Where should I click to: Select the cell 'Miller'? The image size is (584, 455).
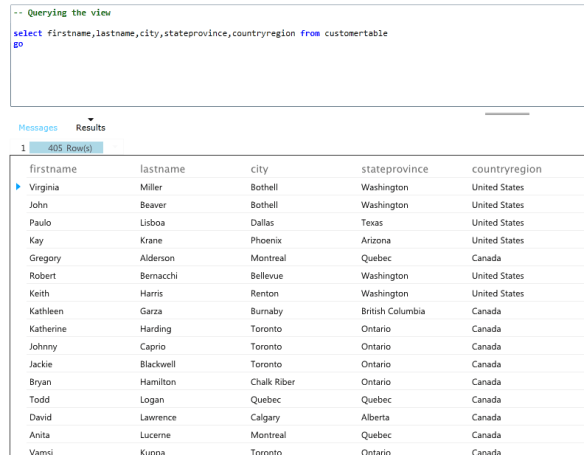pyautogui.click(x=151, y=187)
